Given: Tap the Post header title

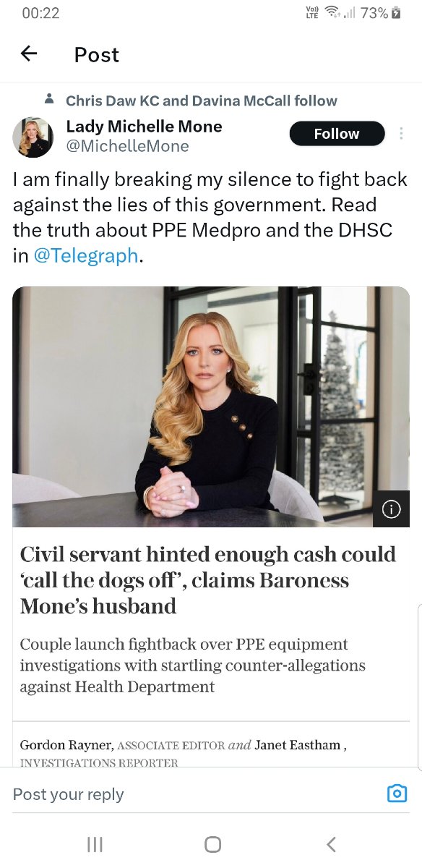Looking at the screenshot, I should pyautogui.click(x=97, y=55).
